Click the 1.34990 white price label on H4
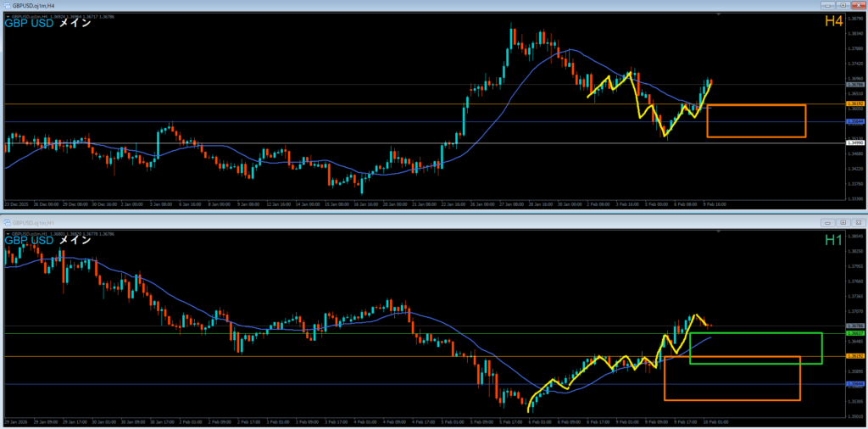The image size is (868, 429). (854, 143)
